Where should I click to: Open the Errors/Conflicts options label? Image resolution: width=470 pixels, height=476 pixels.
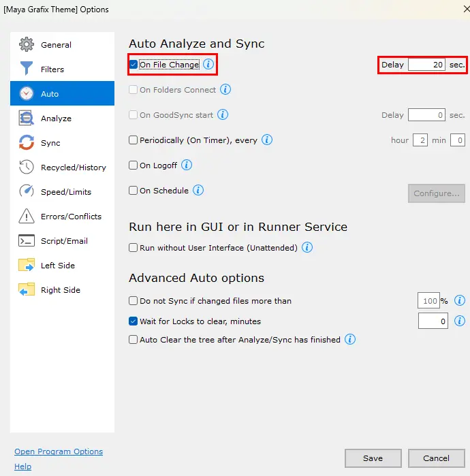(x=71, y=217)
